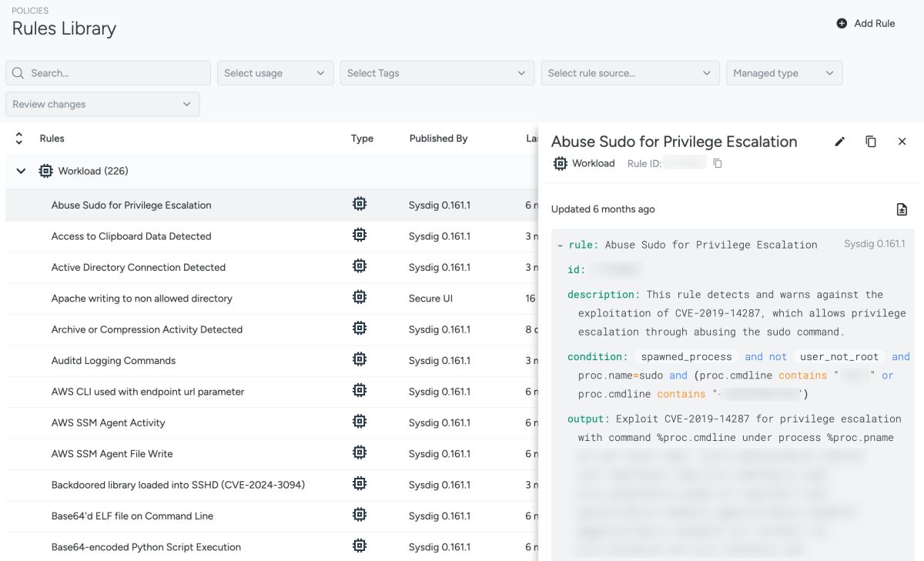924x561 pixels.
Task: Duplicate rule using the copy icon
Action: 871,142
